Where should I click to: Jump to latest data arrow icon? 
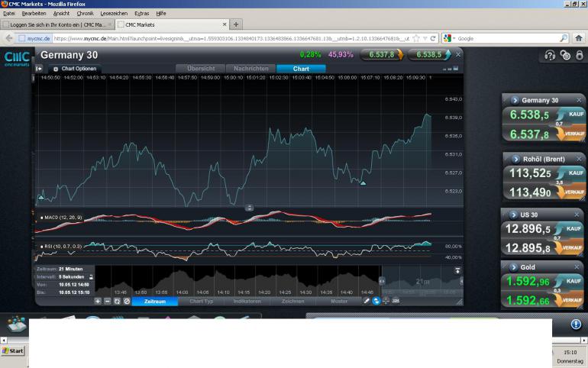pos(457,270)
